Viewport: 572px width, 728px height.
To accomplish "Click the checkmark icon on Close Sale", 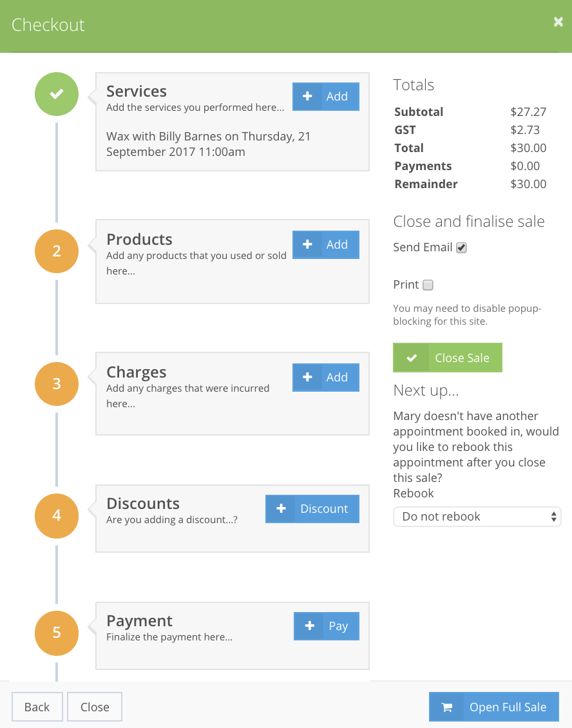I will point(412,358).
